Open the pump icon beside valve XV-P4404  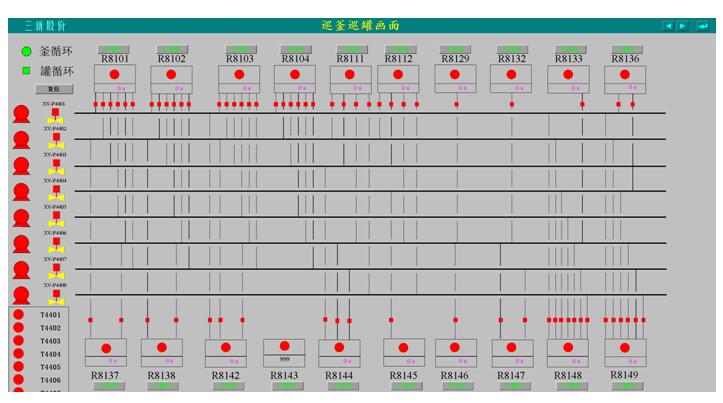(21, 192)
